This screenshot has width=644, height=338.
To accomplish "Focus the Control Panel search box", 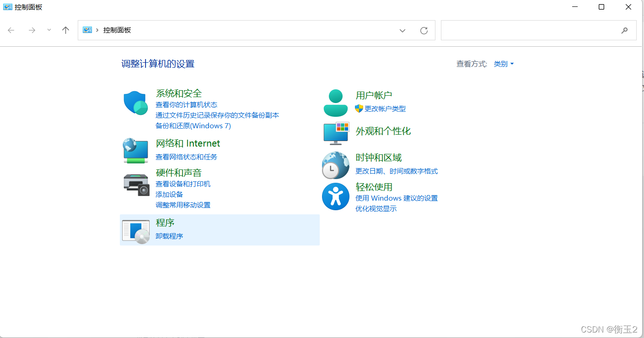I will (x=538, y=30).
